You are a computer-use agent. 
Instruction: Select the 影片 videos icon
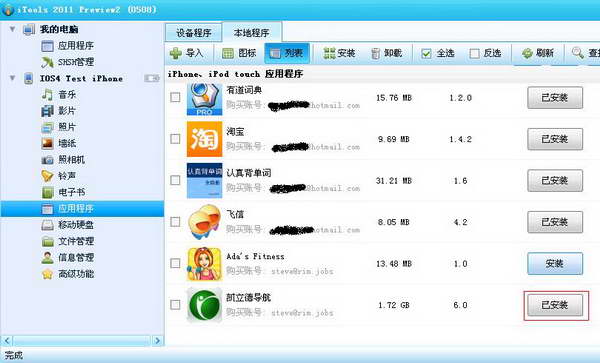point(47,111)
